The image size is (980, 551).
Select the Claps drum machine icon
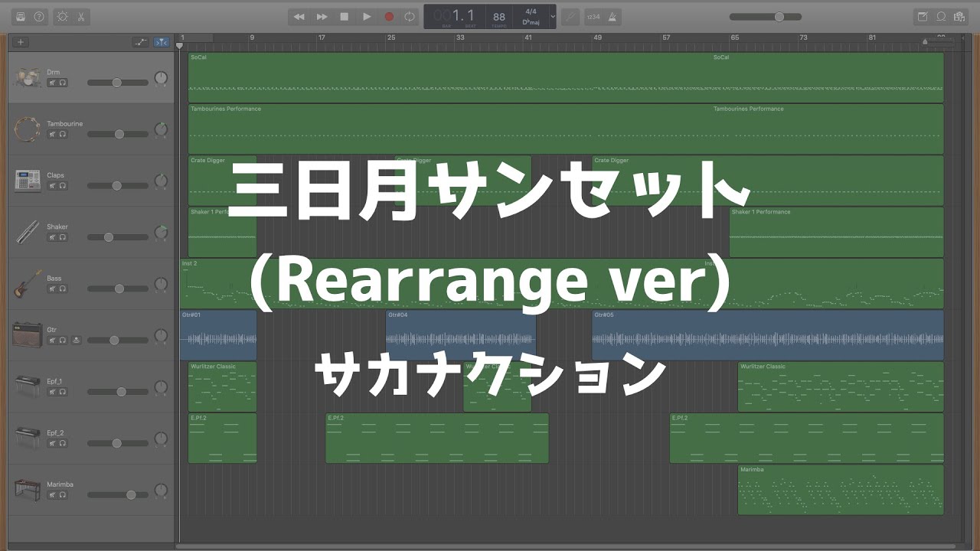pos(28,181)
